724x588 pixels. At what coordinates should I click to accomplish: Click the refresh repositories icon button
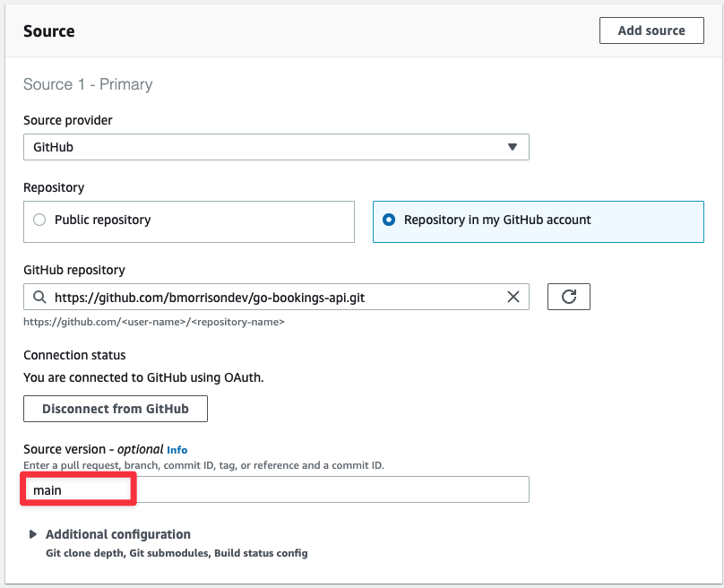click(x=568, y=297)
